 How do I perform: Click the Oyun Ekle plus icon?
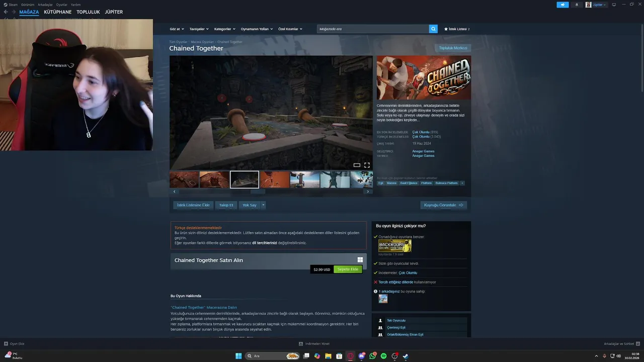[x=6, y=344]
